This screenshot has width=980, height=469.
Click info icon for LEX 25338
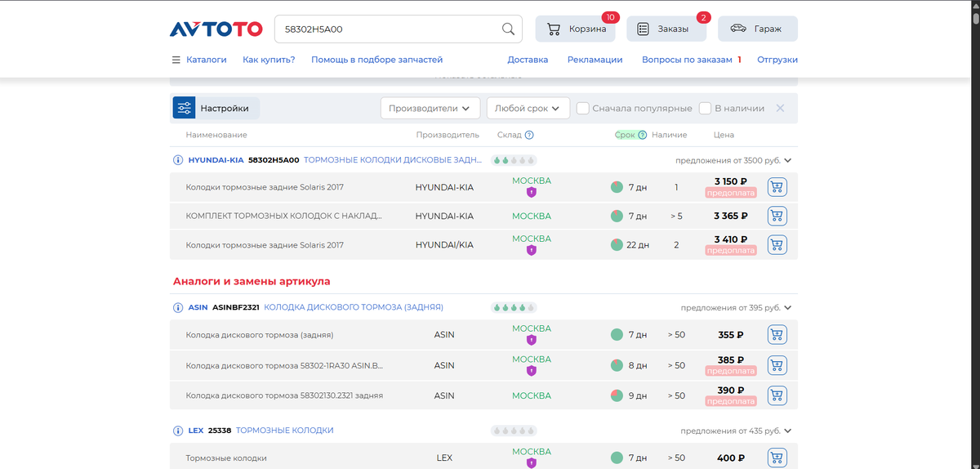tap(178, 431)
